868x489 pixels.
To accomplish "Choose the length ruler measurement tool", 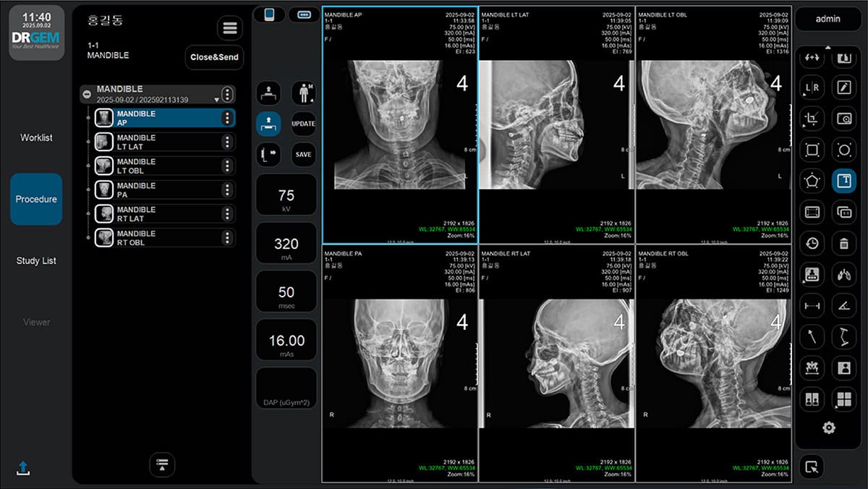I will pos(812,305).
